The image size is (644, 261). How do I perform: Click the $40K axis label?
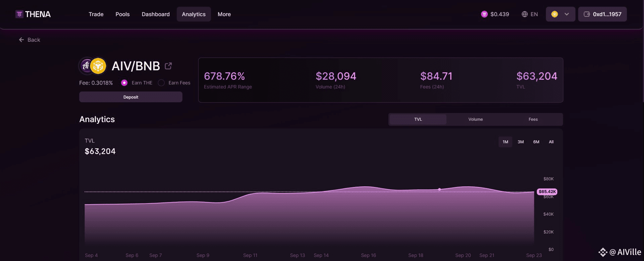(549, 214)
